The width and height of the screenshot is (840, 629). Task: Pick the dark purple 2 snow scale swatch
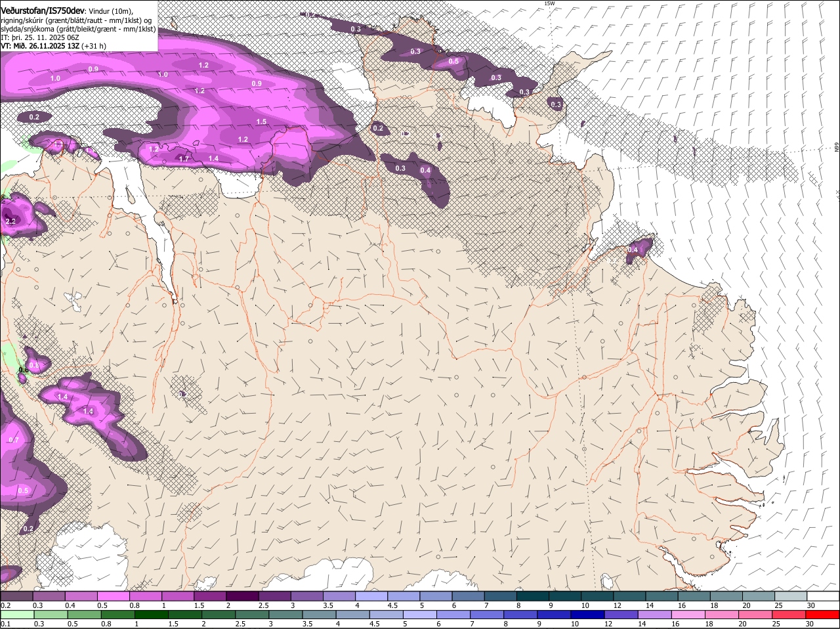click(x=241, y=596)
